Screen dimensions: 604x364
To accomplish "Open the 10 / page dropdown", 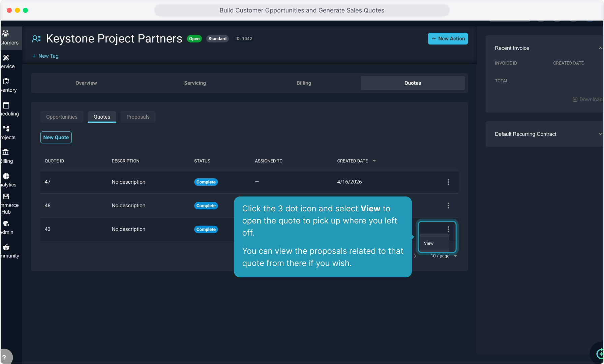I will pyautogui.click(x=444, y=256).
